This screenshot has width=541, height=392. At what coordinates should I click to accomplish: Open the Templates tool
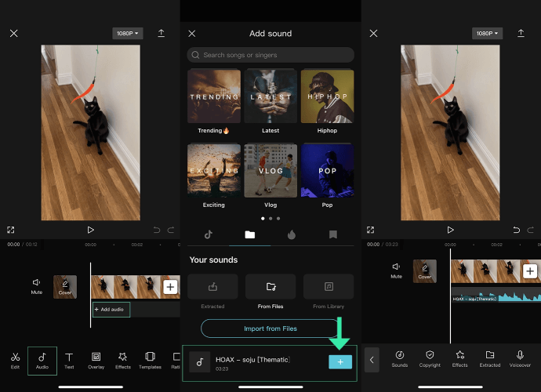[150, 361]
